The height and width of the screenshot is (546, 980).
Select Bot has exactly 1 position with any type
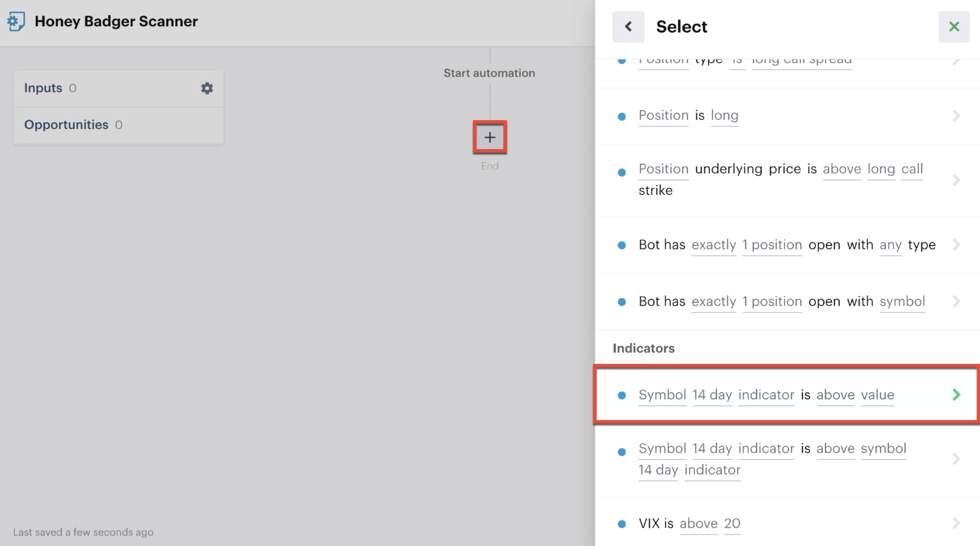click(787, 245)
